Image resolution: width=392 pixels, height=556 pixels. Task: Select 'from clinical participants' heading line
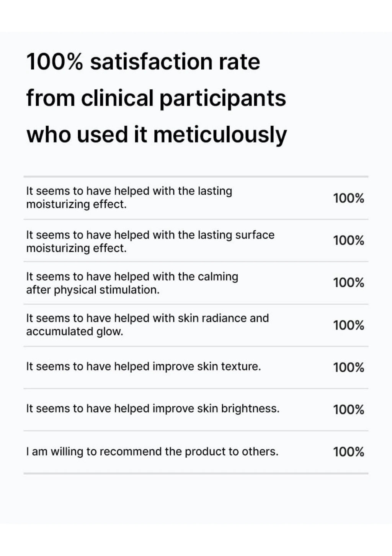tap(156, 98)
